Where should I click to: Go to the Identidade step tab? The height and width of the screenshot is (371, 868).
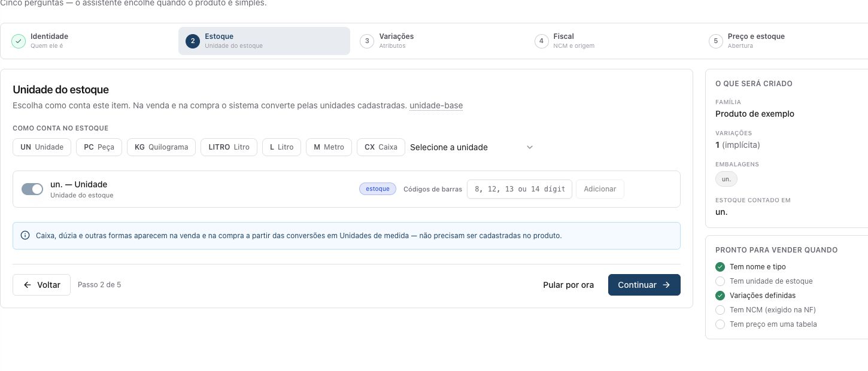coord(90,41)
